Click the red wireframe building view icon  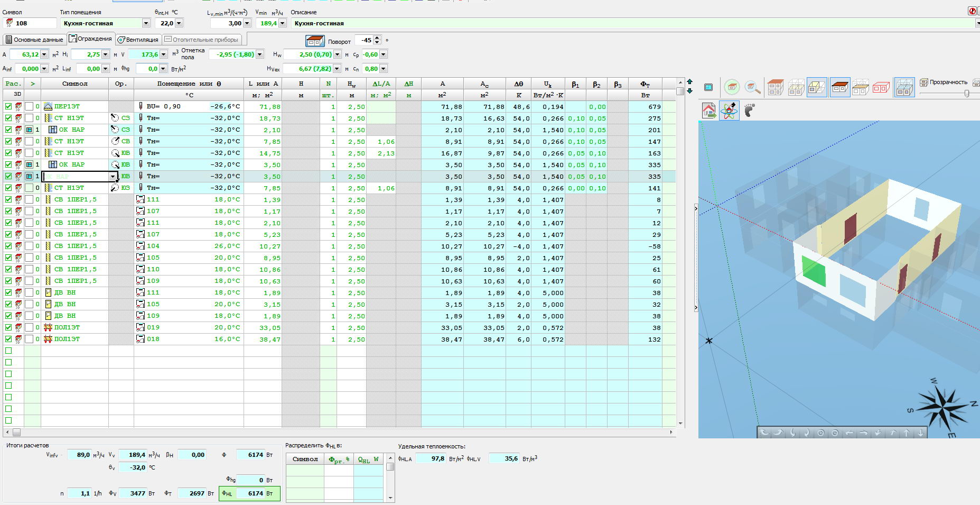click(881, 88)
